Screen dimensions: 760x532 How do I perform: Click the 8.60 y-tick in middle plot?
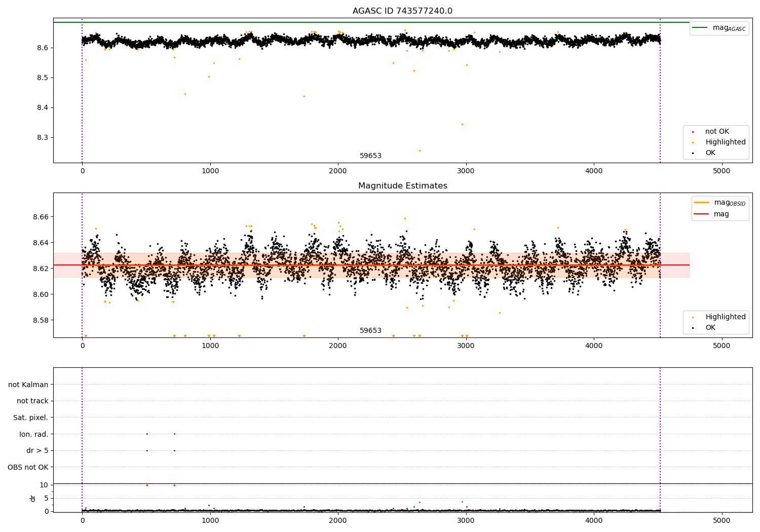click(x=41, y=294)
